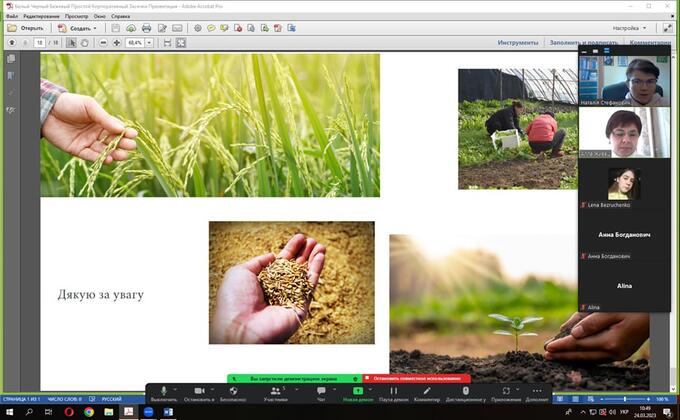The height and width of the screenshot is (420, 680).
Task: Open the Zoom Chat icon
Action: [321, 392]
